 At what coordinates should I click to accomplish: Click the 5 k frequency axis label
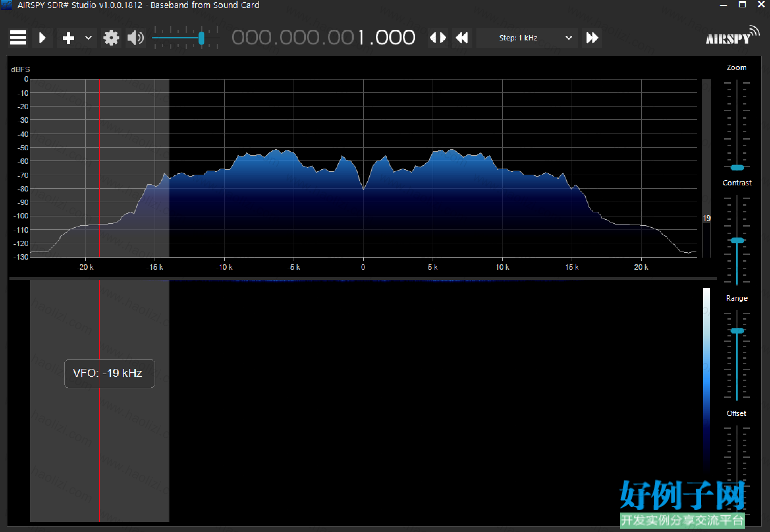click(433, 267)
